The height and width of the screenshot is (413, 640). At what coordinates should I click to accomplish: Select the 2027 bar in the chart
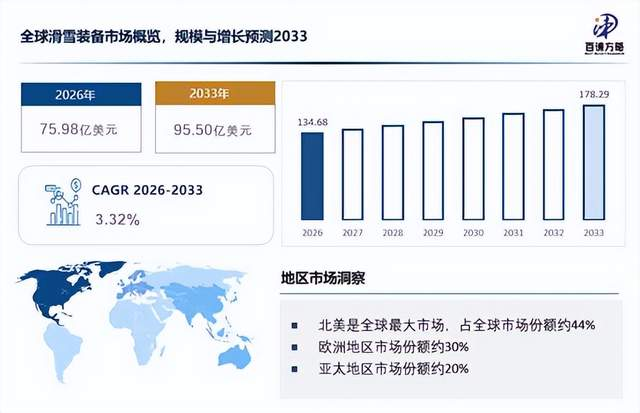pos(352,175)
